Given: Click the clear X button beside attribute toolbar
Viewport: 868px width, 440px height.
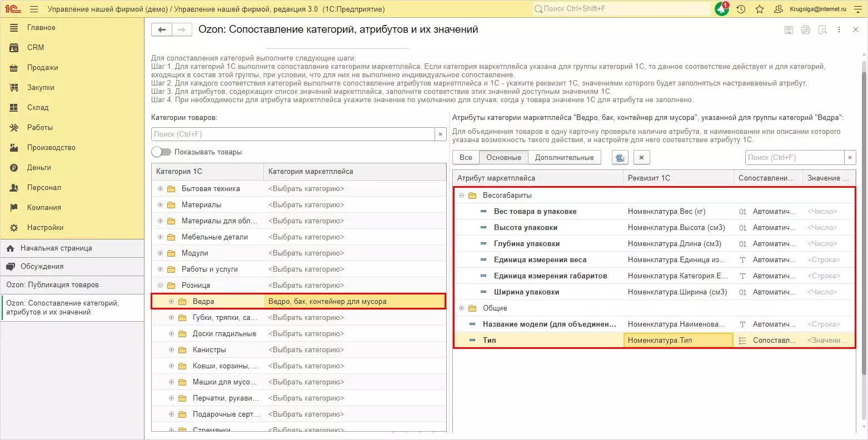Looking at the screenshot, I should click(x=641, y=158).
